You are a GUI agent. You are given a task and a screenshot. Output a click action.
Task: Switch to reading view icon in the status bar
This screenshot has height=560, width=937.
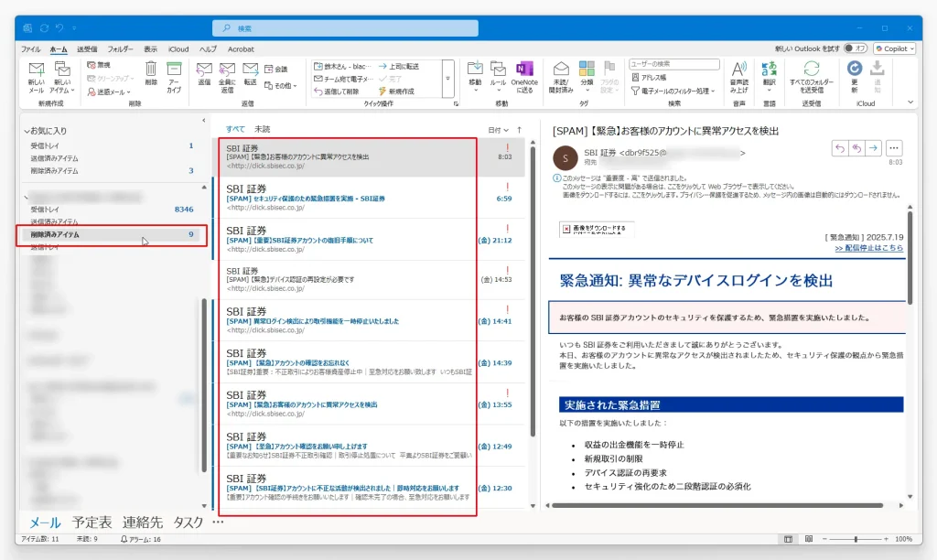coord(809,539)
